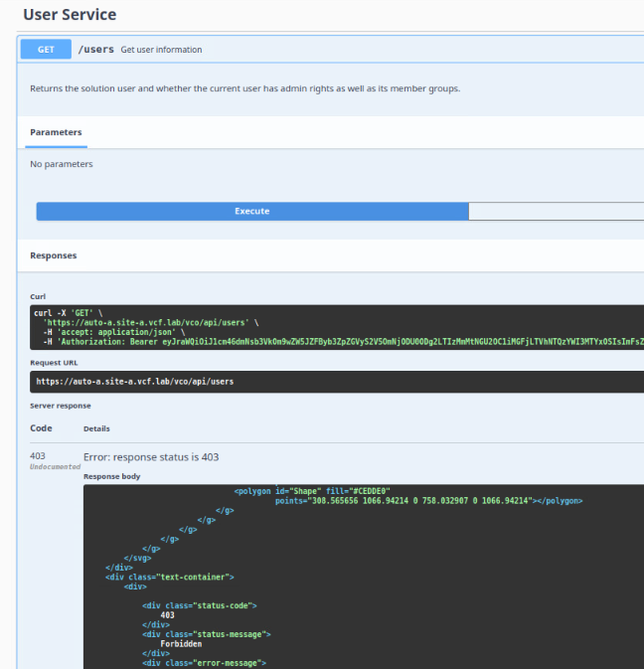
Task: Click the 'No parameters' text
Action: pyautogui.click(x=62, y=164)
